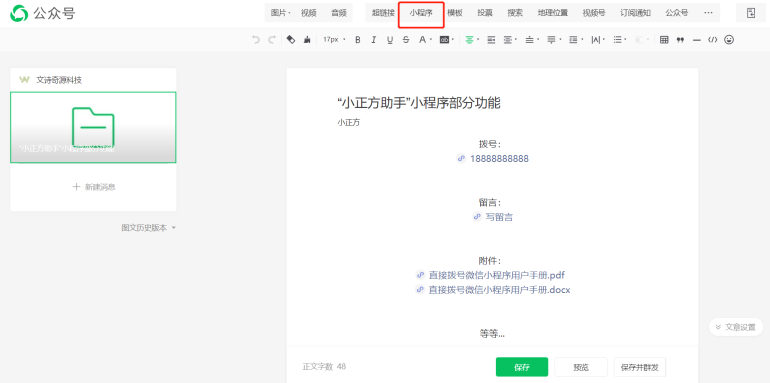Insert a blockquote with quote icon
The image size is (770, 383).
coord(680,40)
